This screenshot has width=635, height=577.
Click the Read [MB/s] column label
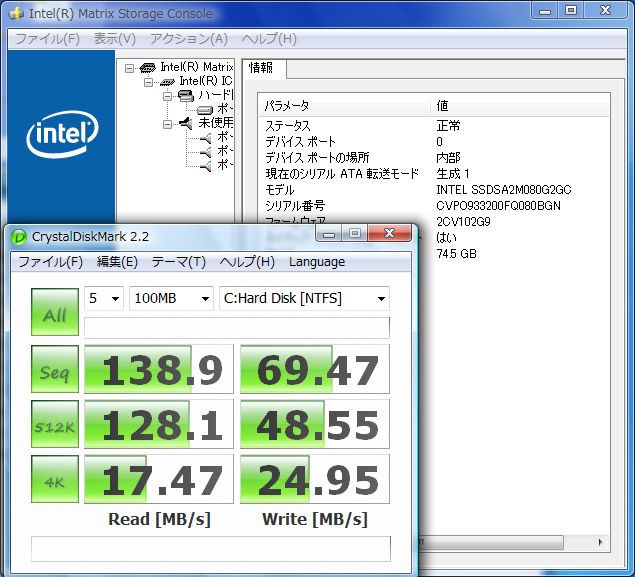[159, 519]
